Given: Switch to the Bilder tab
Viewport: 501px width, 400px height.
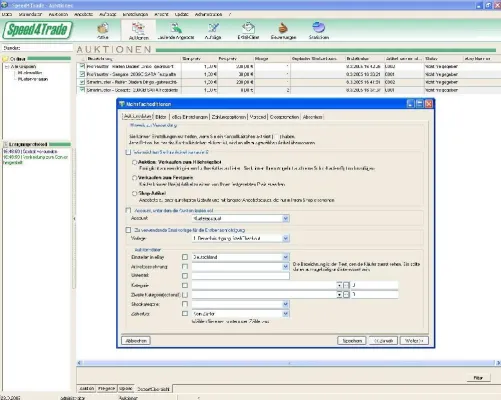Looking at the screenshot, I should click(x=161, y=117).
